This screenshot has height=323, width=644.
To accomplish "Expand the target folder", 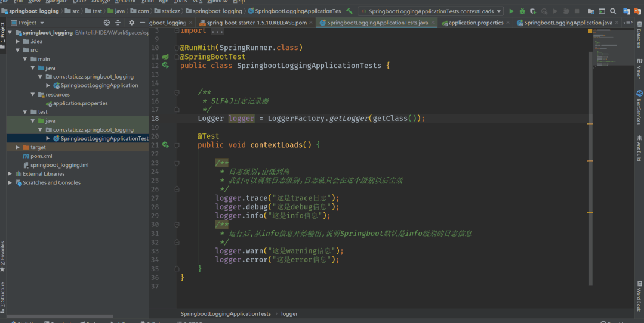I will coord(18,147).
